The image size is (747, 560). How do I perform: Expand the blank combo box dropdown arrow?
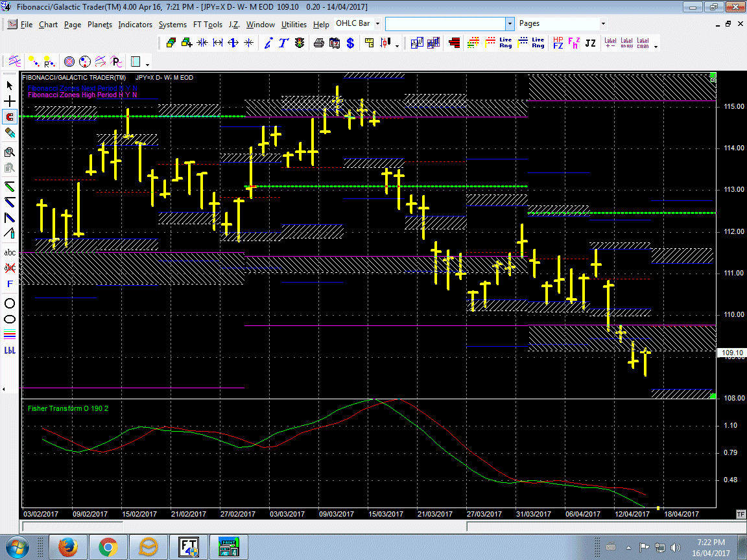(510, 23)
